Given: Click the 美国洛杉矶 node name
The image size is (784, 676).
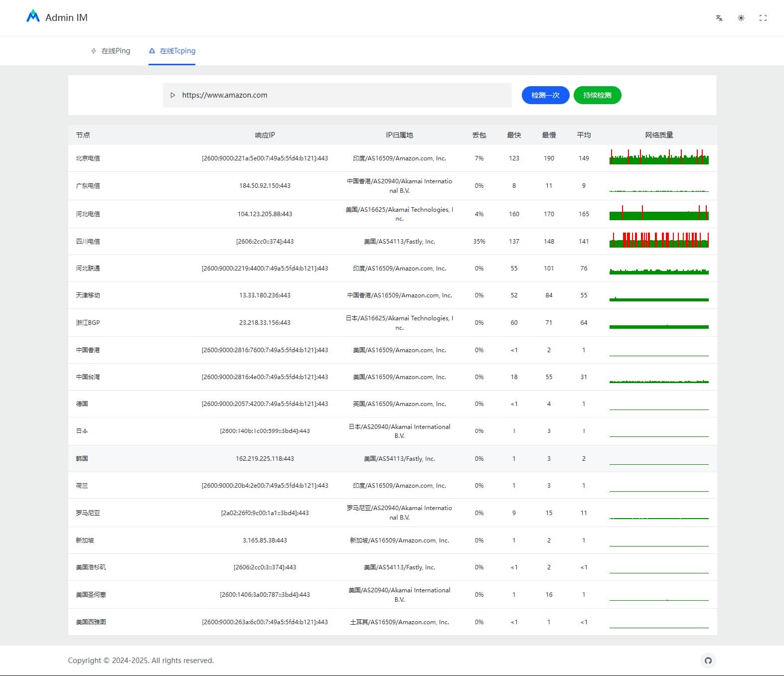Looking at the screenshot, I should click(91, 567).
